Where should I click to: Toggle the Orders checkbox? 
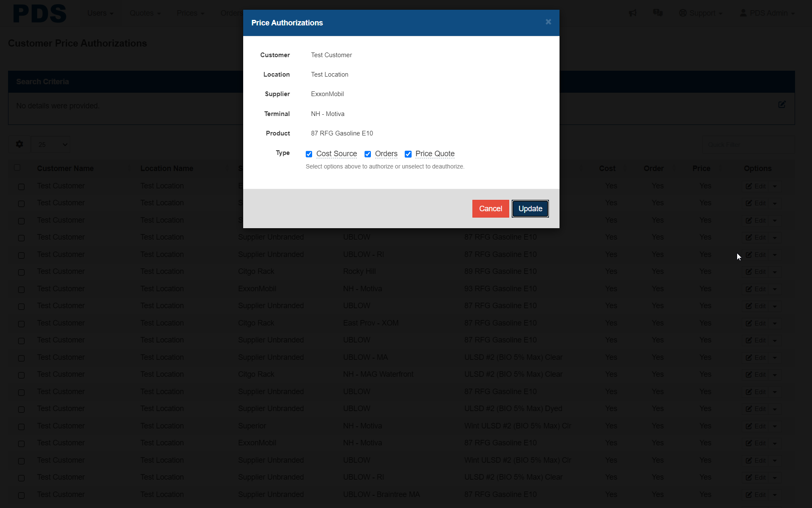click(x=368, y=154)
